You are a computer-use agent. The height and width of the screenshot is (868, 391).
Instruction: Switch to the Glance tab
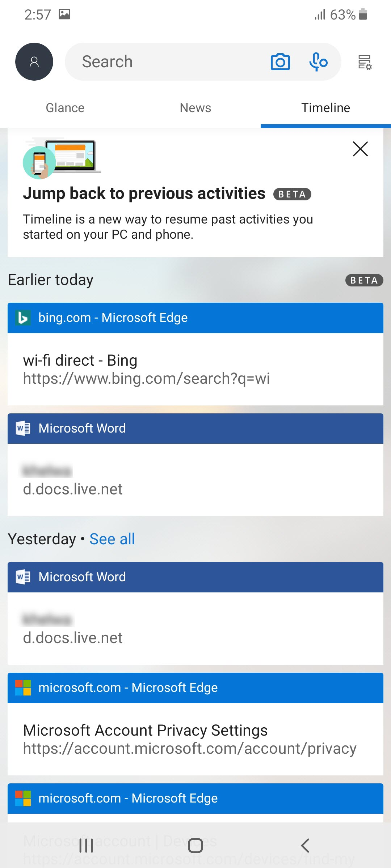(x=65, y=108)
